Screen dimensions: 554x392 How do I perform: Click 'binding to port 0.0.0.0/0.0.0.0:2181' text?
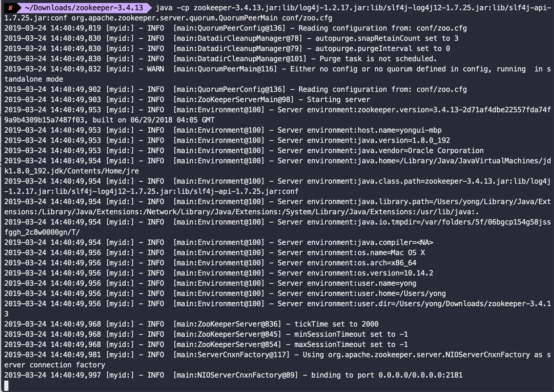pos(387,375)
